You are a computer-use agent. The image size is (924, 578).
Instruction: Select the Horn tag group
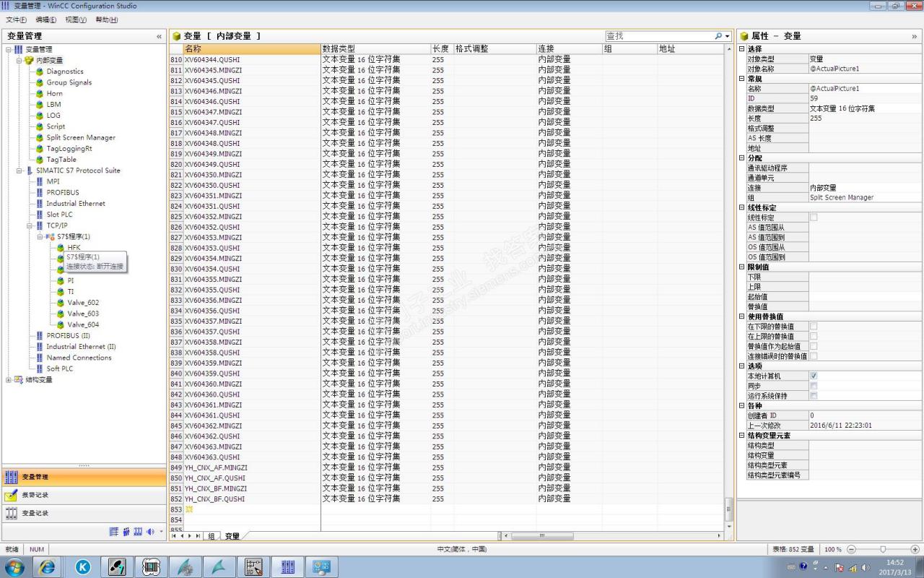click(x=55, y=93)
